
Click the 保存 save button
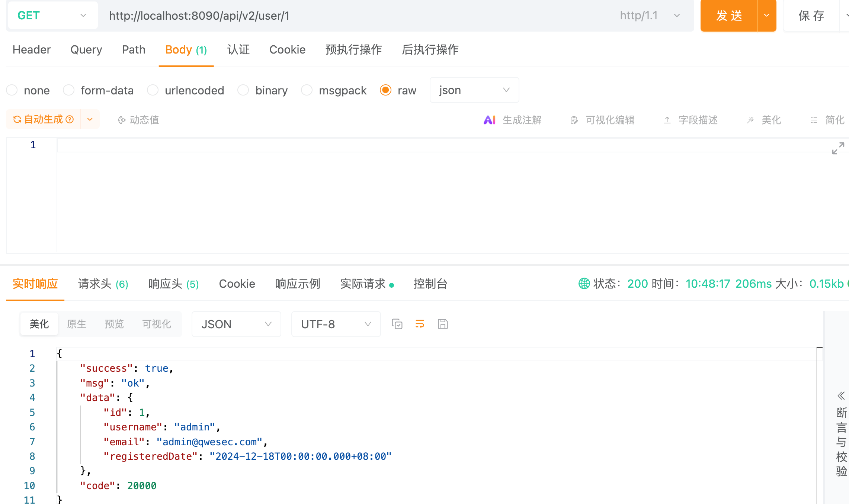point(811,15)
